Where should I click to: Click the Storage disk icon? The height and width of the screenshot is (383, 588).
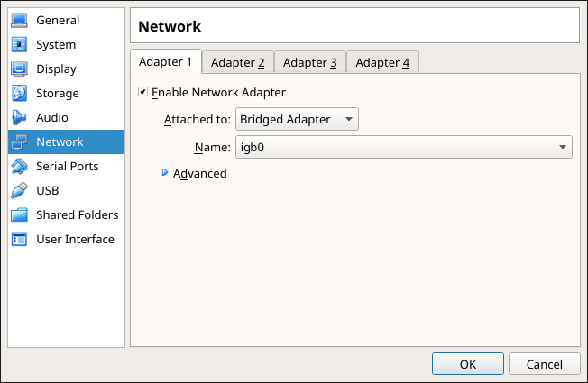[x=20, y=94]
